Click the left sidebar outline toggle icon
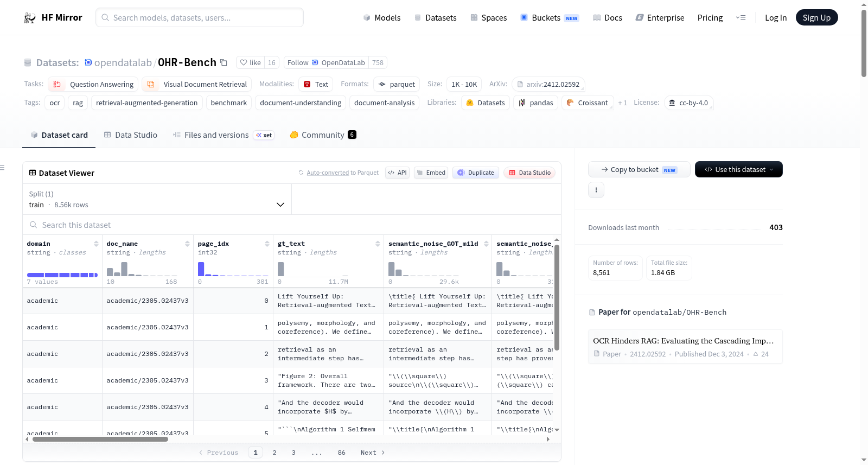Viewport: 868px width, 465px height. [x=2, y=168]
